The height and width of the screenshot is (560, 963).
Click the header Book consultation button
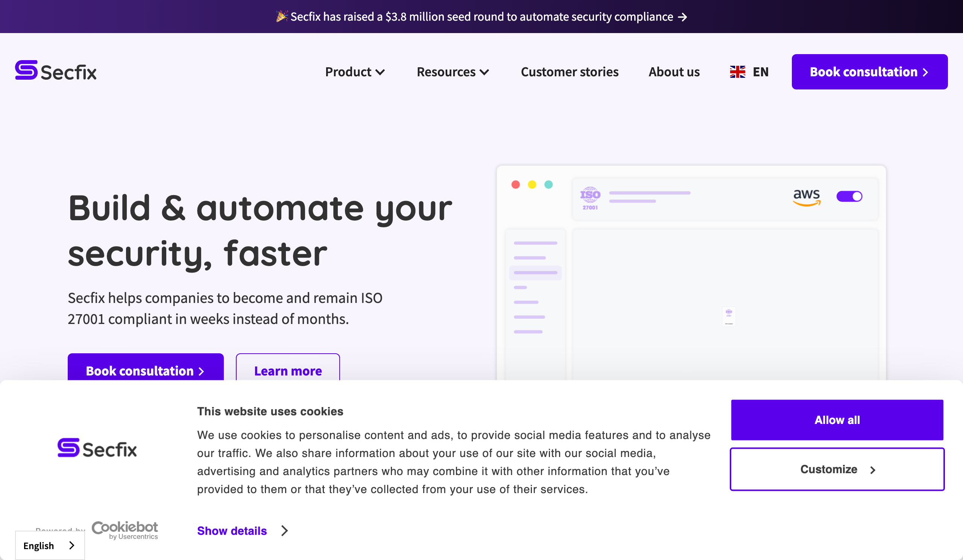[x=869, y=72]
